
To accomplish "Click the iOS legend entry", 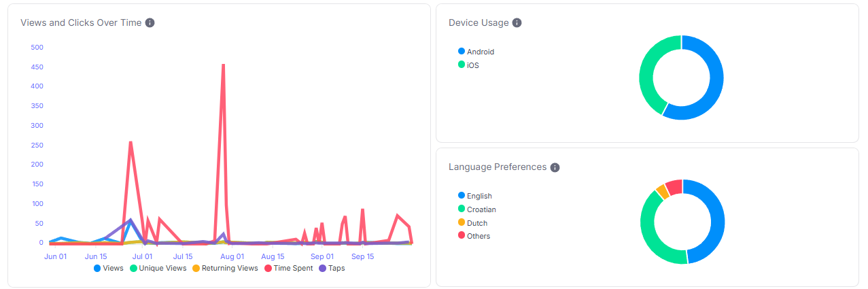I will (x=468, y=65).
